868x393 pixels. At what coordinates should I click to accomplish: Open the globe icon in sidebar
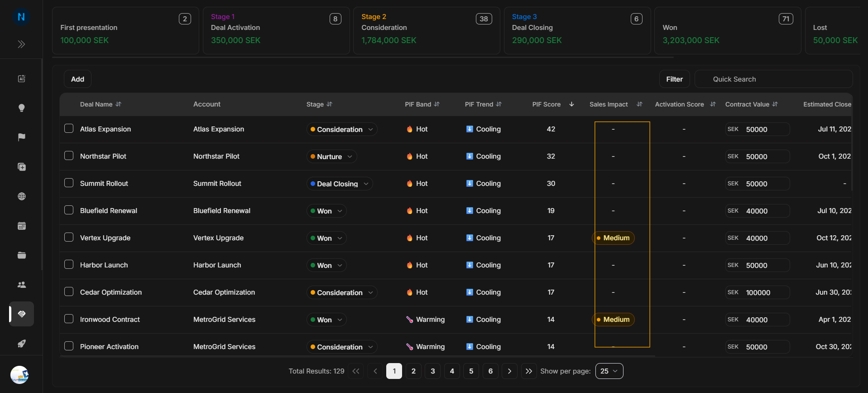21,196
